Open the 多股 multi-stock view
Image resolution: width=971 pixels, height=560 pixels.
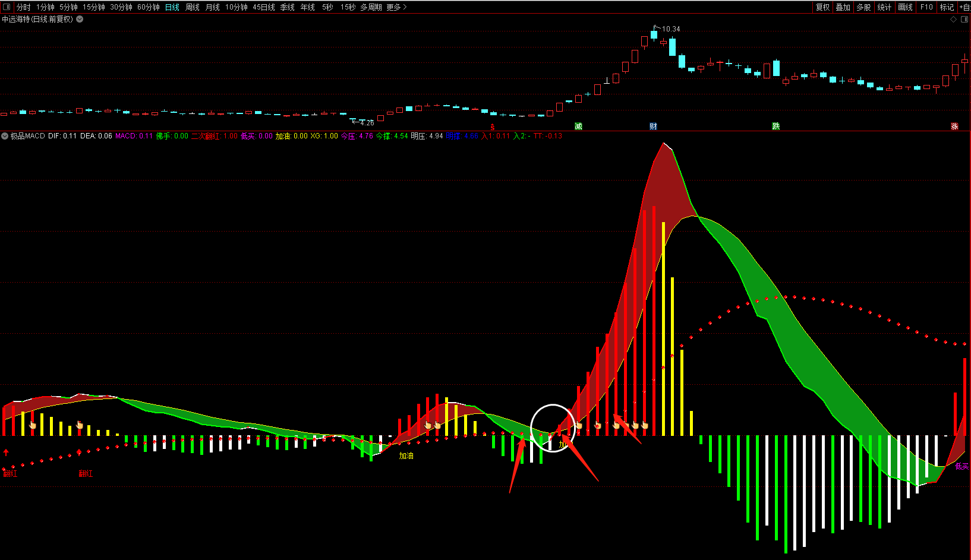point(863,7)
